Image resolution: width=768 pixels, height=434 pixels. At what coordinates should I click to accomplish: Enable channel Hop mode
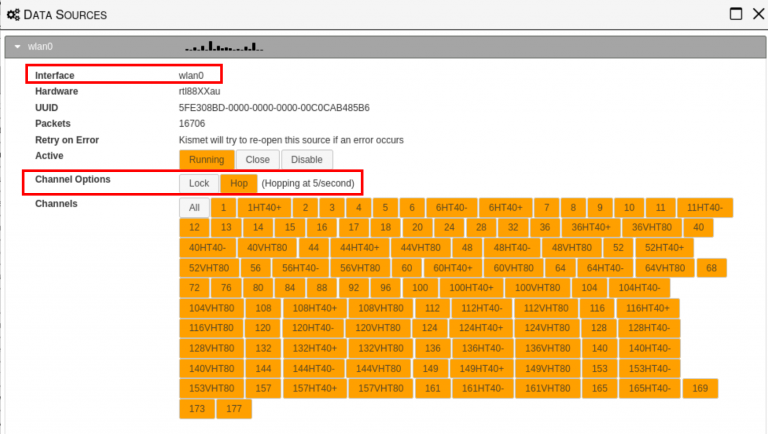pyautogui.click(x=238, y=183)
